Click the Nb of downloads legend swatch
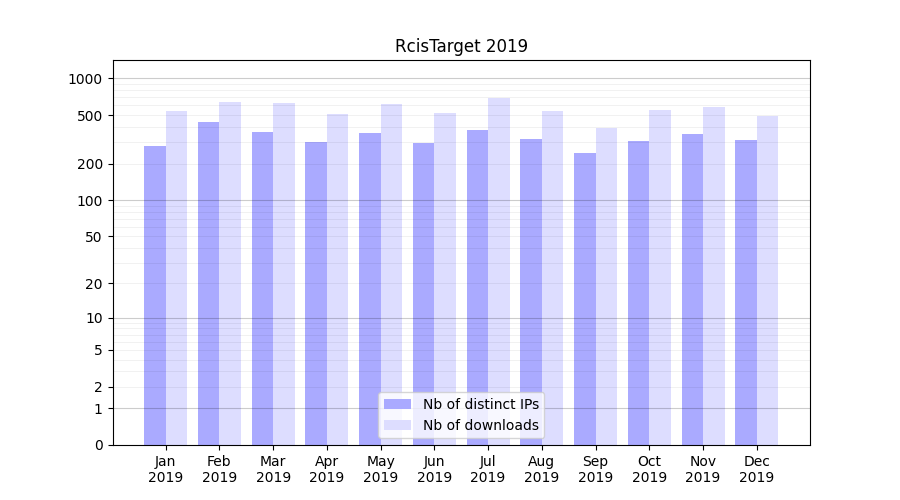Viewport: 900px width, 500px height. pyautogui.click(x=397, y=425)
